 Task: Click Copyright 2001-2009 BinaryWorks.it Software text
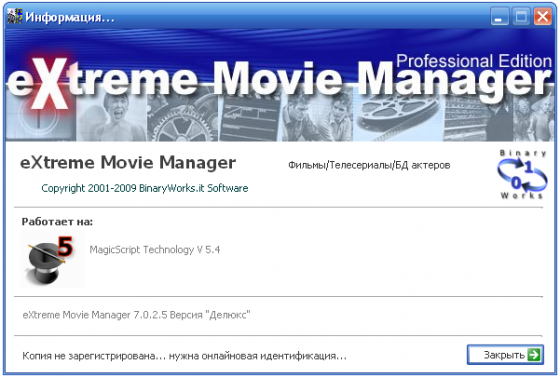point(145,188)
